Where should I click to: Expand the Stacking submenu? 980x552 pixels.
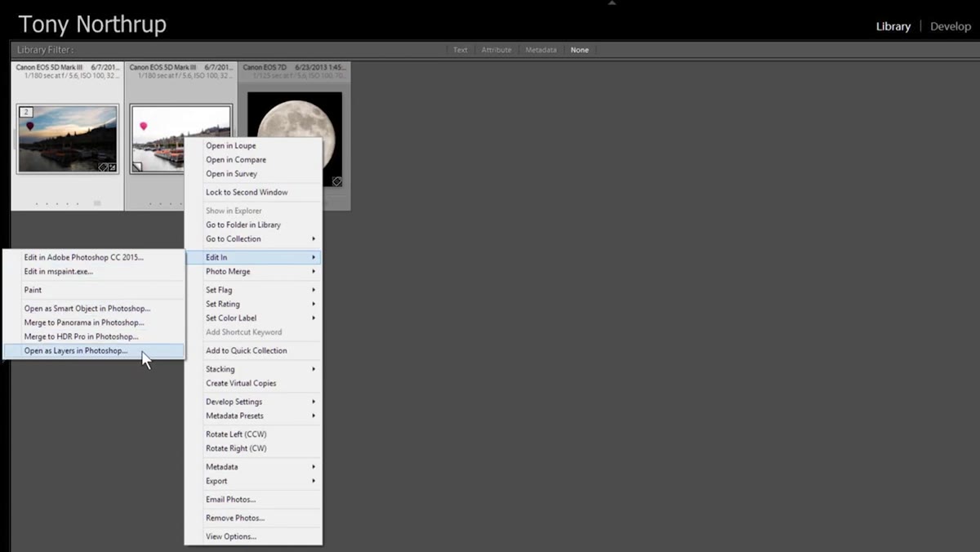click(253, 369)
